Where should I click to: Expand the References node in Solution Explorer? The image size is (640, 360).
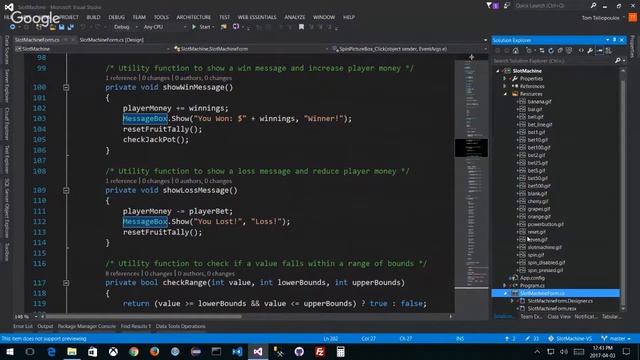pos(505,86)
